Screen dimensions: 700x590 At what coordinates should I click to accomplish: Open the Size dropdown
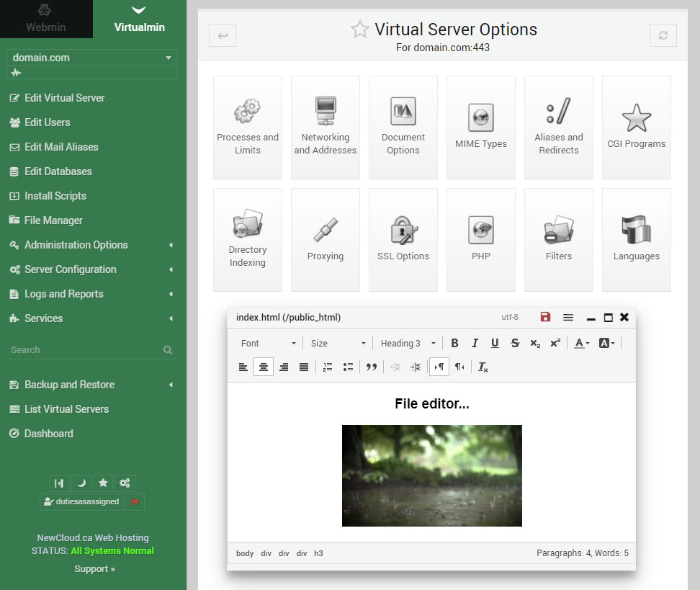click(x=338, y=343)
